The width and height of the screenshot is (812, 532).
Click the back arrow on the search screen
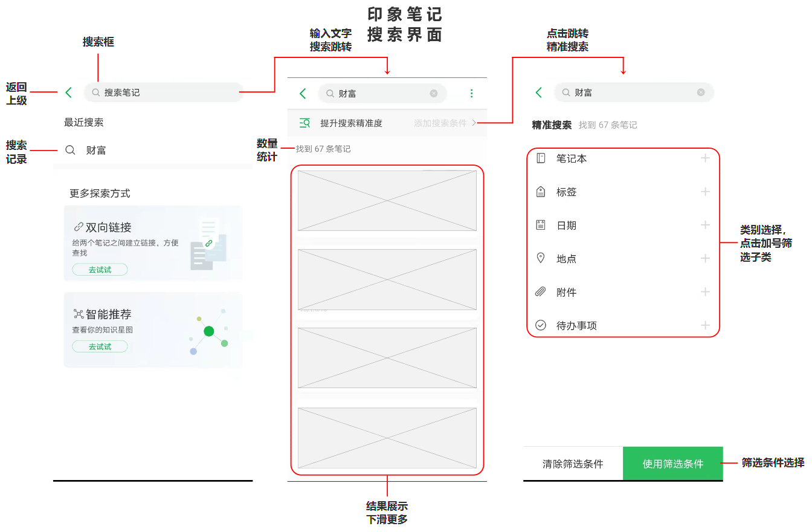(x=68, y=92)
